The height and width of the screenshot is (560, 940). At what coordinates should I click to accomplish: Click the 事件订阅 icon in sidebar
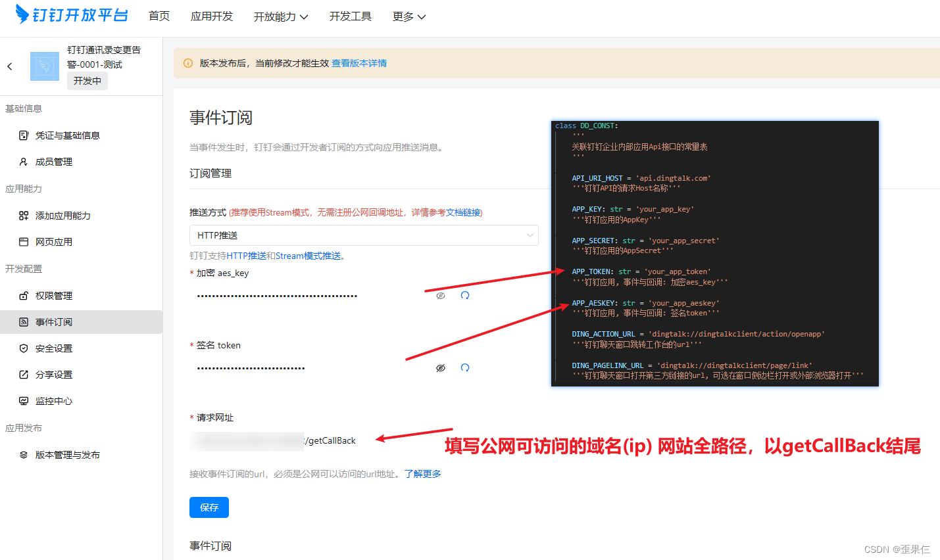24,322
